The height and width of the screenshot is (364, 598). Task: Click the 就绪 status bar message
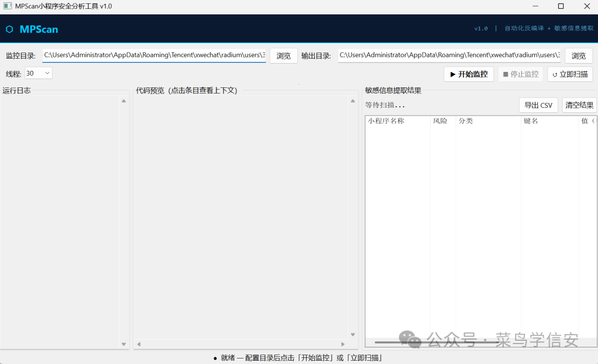tap(297, 357)
